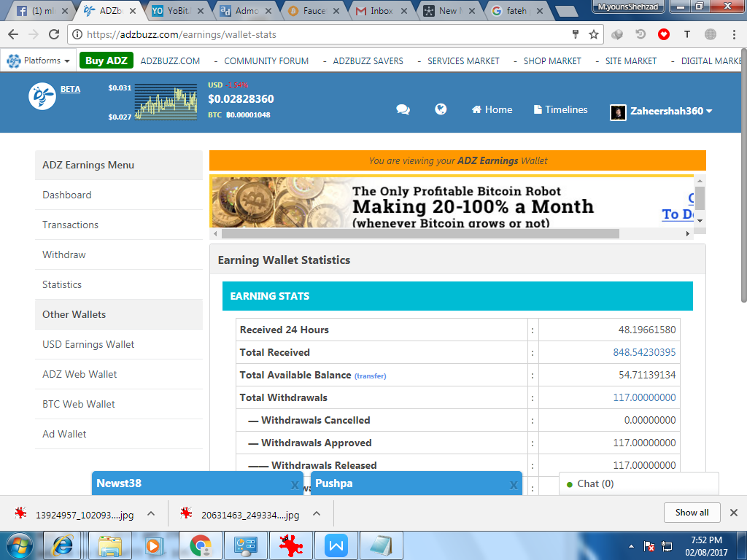Open the globe notifications icon in header
This screenshot has height=560, width=747.
[441, 109]
